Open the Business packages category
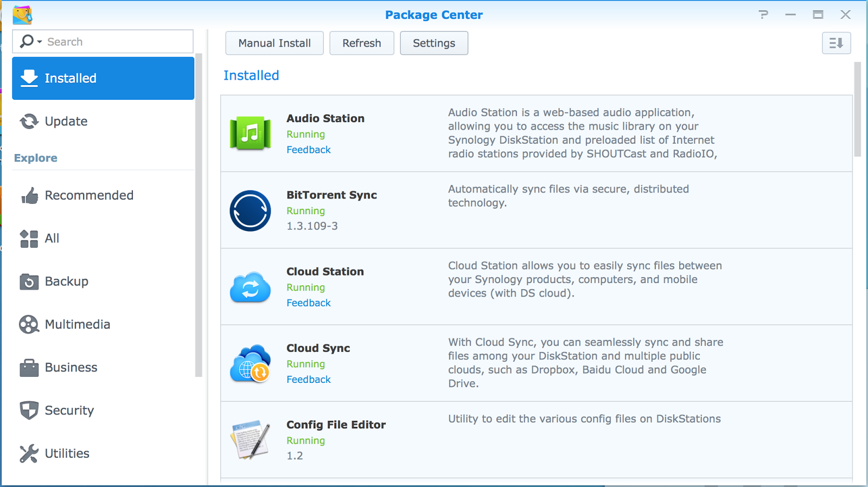This screenshot has width=868, height=487. 103,367
